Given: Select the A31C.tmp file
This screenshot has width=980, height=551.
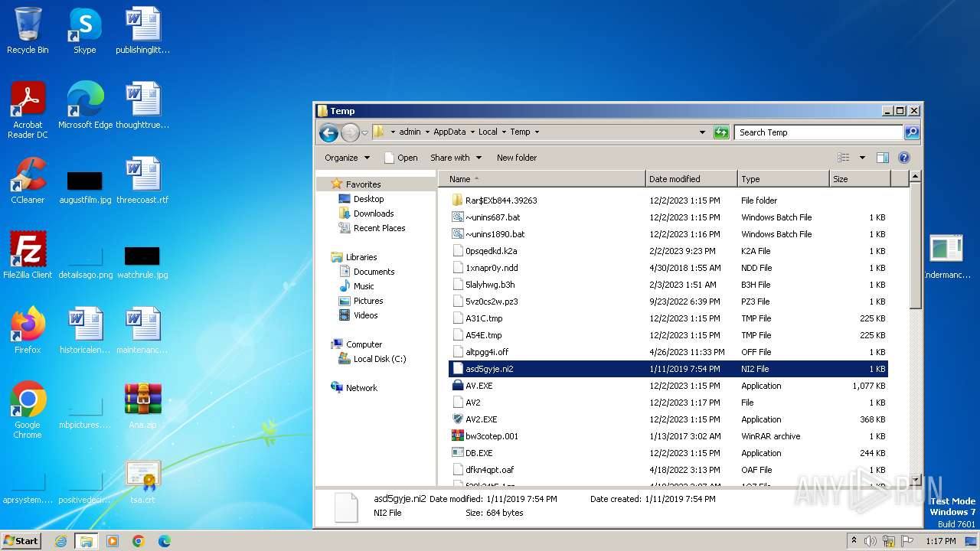Looking at the screenshot, I should point(668,318).
